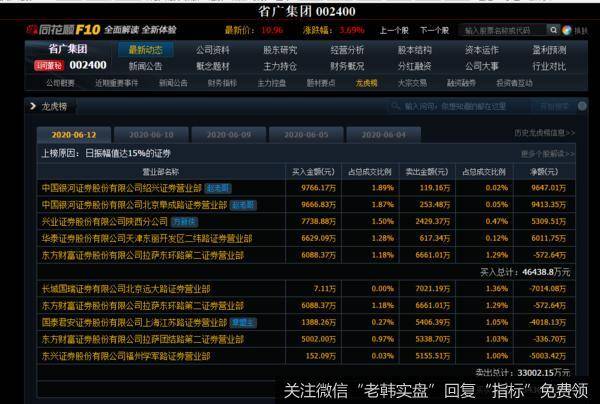Viewport: 600px width, 404px height.
Task: Click the 净额(元) column header
Action: (544, 172)
